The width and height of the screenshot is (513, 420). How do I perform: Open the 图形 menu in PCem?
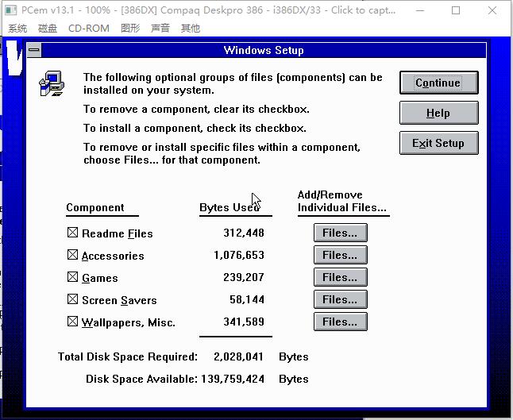coord(130,29)
